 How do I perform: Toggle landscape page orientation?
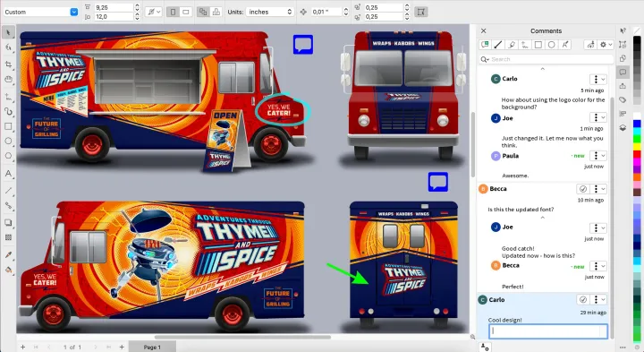pyautogui.click(x=186, y=12)
